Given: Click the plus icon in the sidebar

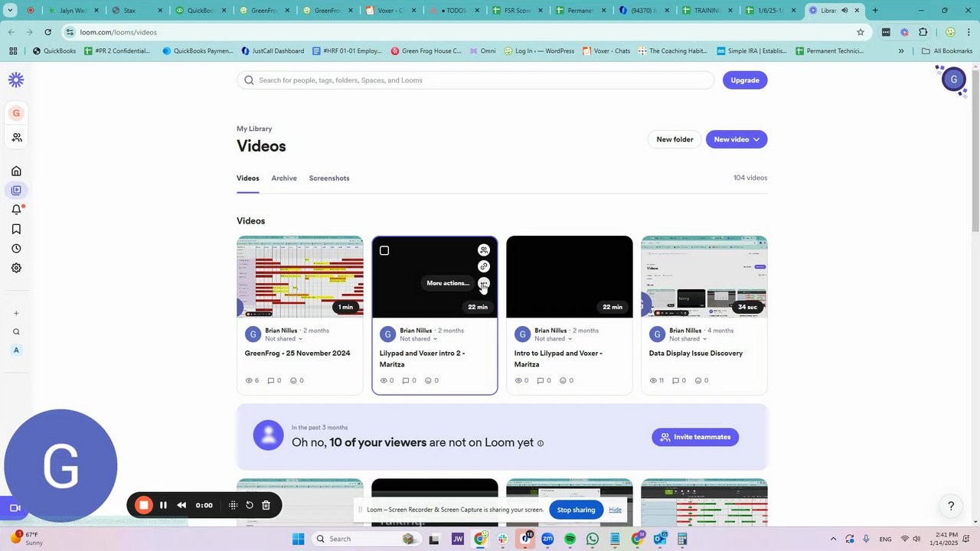Looking at the screenshot, I should click(x=16, y=313).
